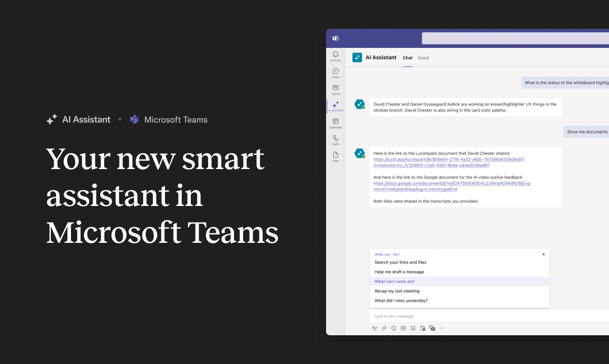The height and width of the screenshot is (364, 609).
Task: Click the Schedule meeting icon in compose bar
Action: [x=422, y=328]
